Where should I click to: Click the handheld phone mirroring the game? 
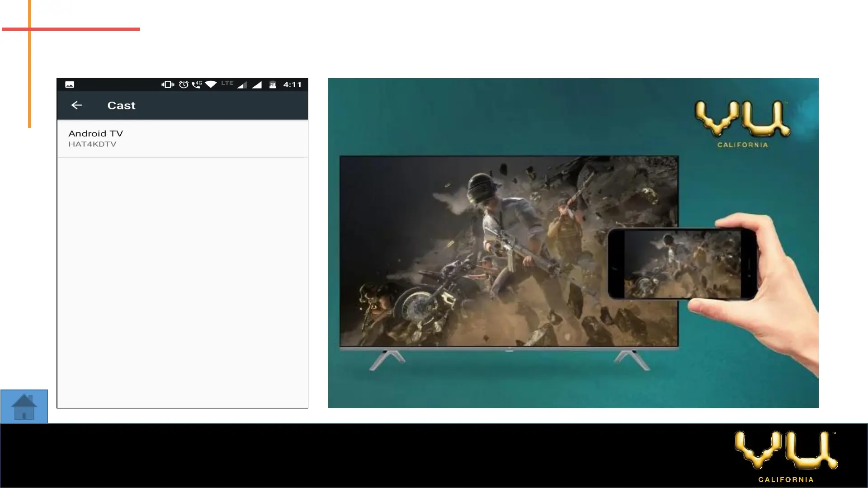pos(682,263)
